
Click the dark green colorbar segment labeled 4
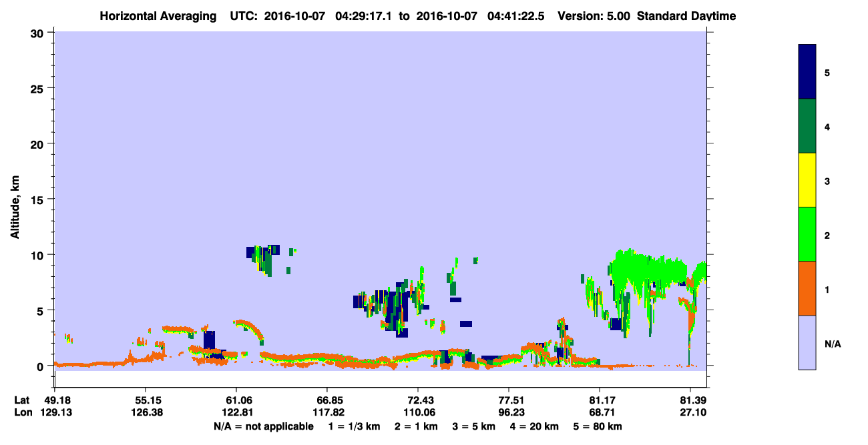click(807, 126)
